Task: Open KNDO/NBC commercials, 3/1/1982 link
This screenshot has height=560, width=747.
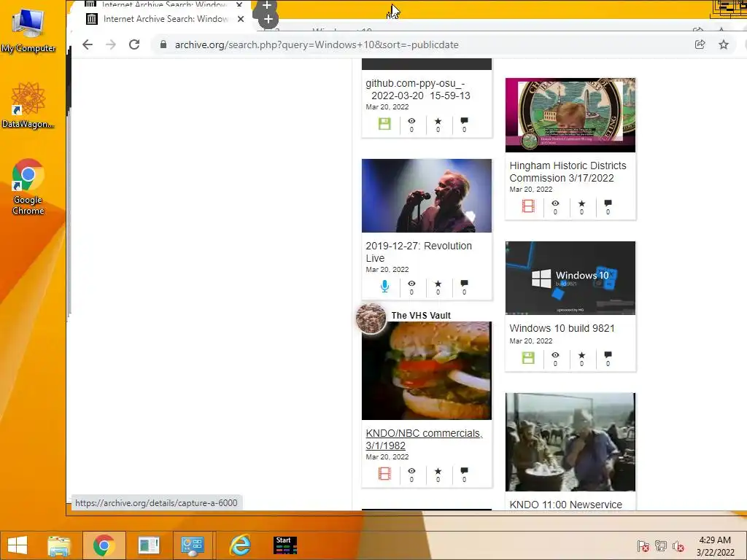Action: click(x=424, y=439)
